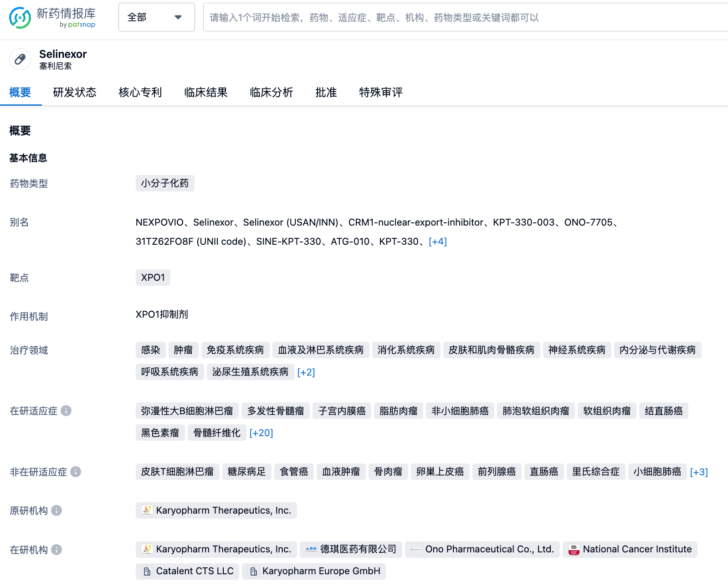Click the 前列腺癌 inactive indication tag

497,472
